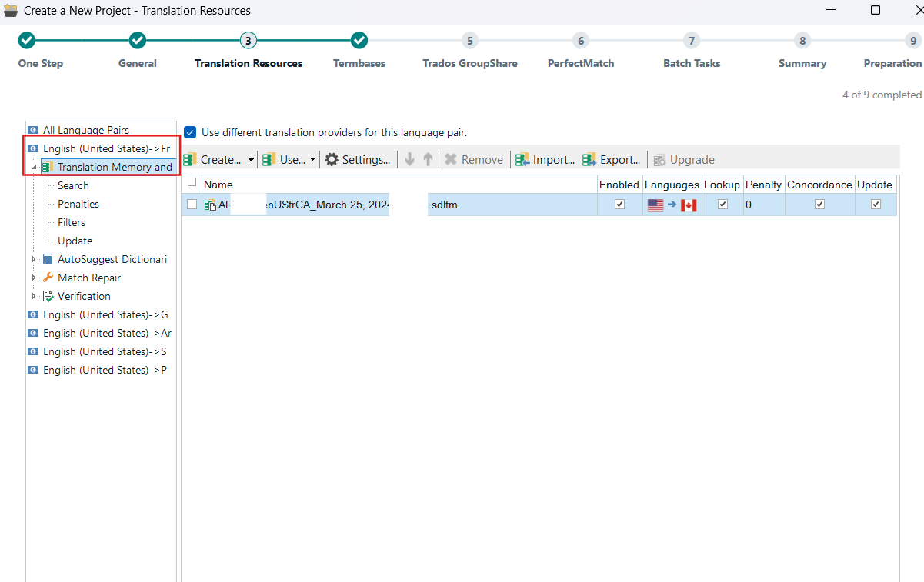Select the Update tree item
The height and width of the screenshot is (582, 924).
(75, 241)
